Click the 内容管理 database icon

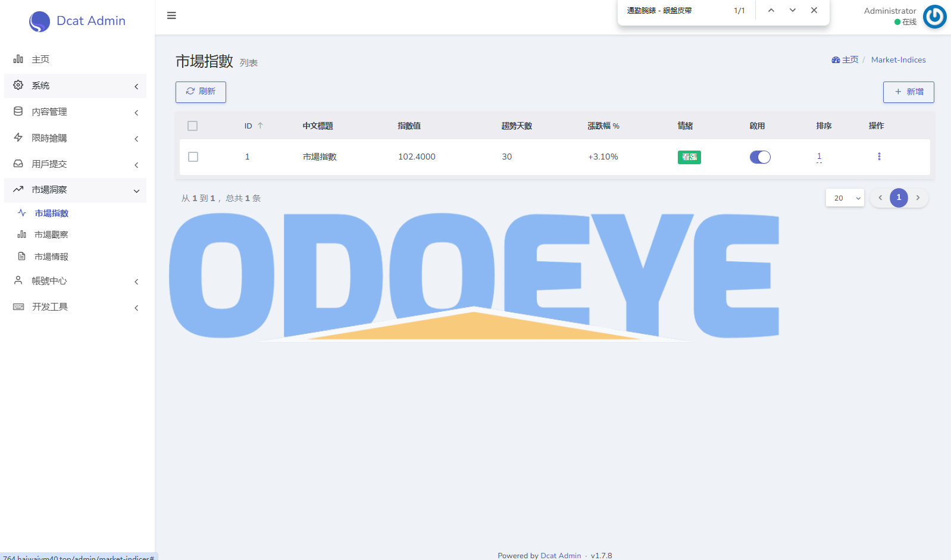point(18,111)
